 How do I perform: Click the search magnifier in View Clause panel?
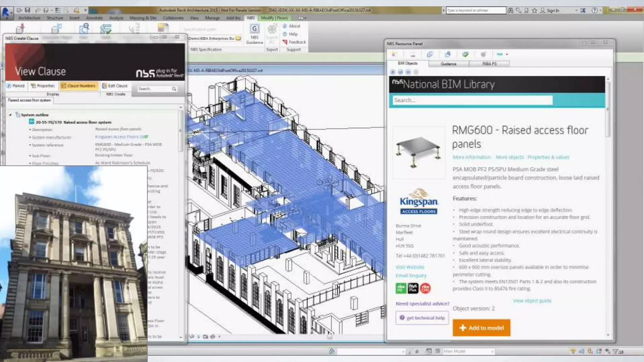pos(174,89)
